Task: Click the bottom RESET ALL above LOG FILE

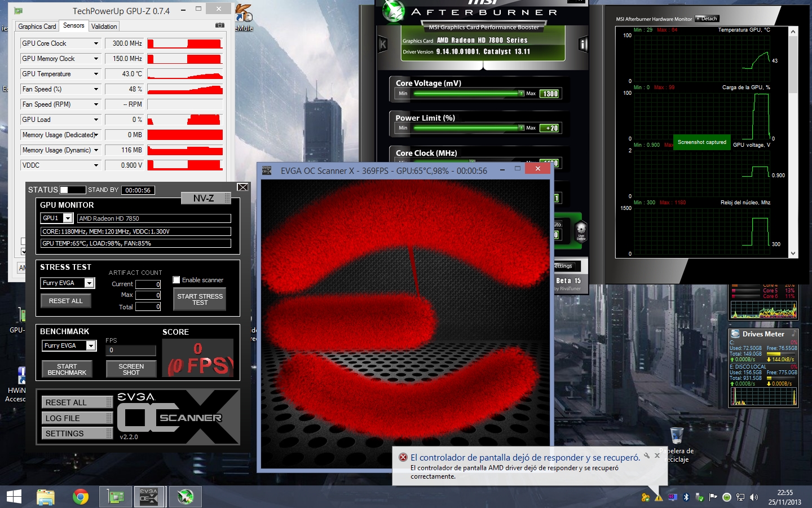Action: point(77,402)
